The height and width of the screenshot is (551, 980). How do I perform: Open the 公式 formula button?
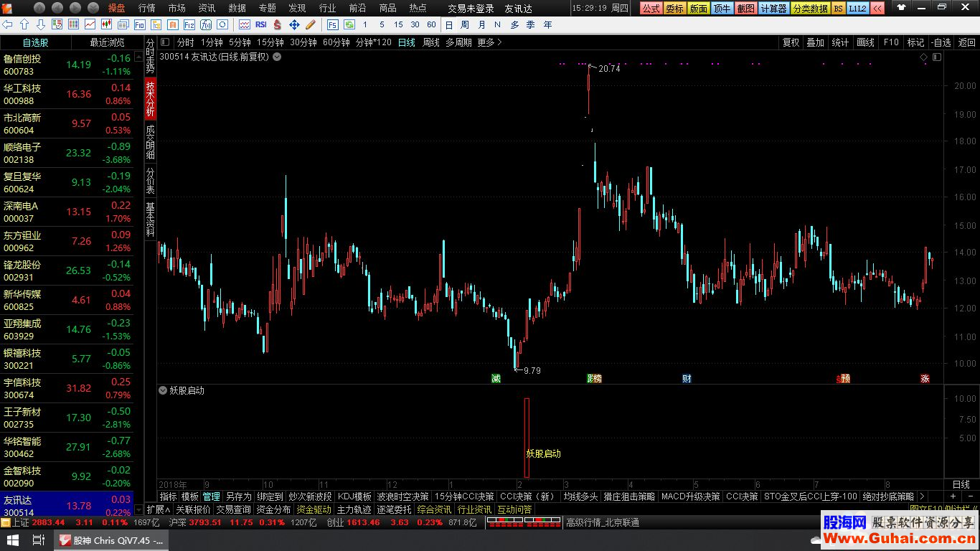[x=651, y=9]
